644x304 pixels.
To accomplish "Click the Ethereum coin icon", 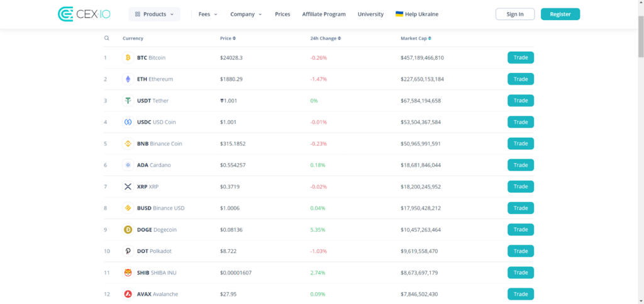I will click(128, 79).
